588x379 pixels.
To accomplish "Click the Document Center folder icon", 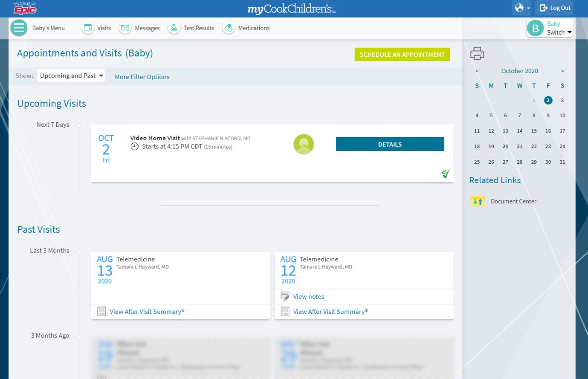I will pyautogui.click(x=478, y=201).
